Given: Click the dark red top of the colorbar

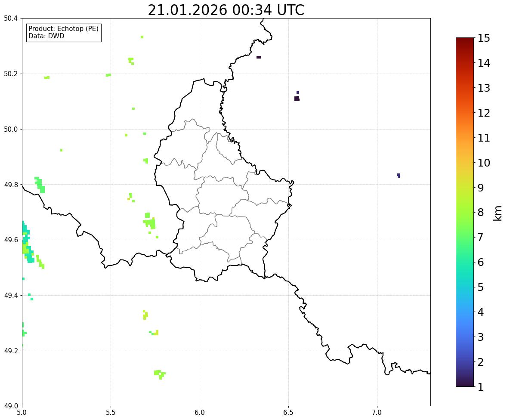Looking at the screenshot, I should pyautogui.click(x=465, y=40).
